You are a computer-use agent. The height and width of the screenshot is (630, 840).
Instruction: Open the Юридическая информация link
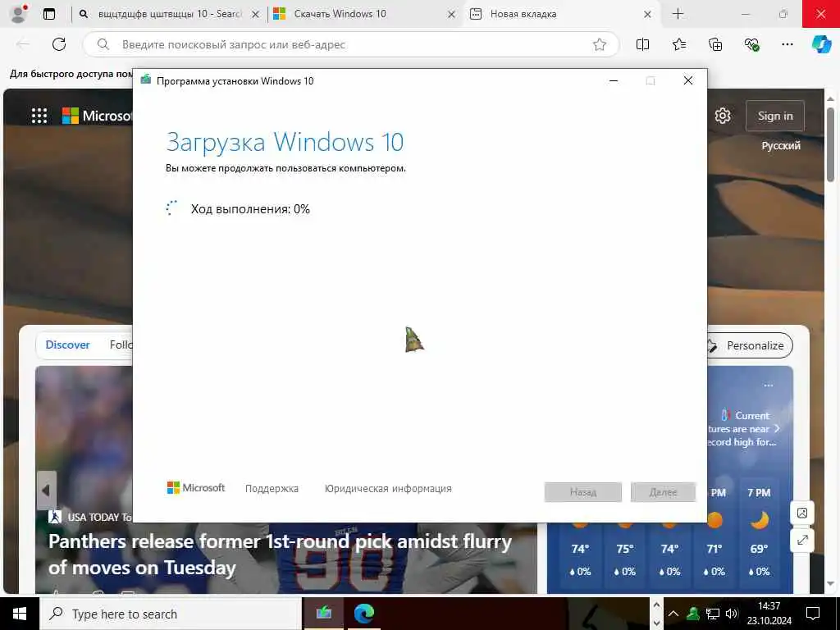(x=388, y=489)
